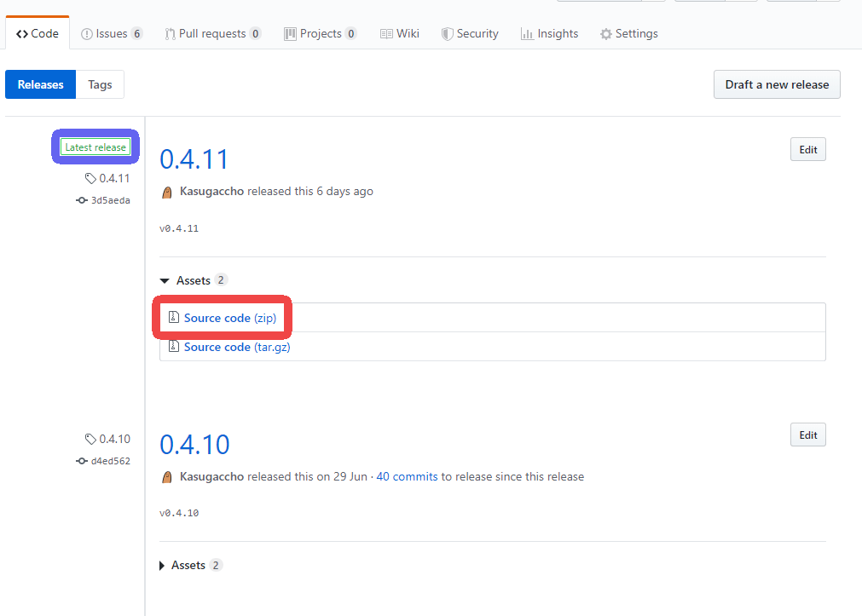This screenshot has width=862, height=616.
Task: Click the 0.4.11 tag icon
Action: (x=90, y=178)
